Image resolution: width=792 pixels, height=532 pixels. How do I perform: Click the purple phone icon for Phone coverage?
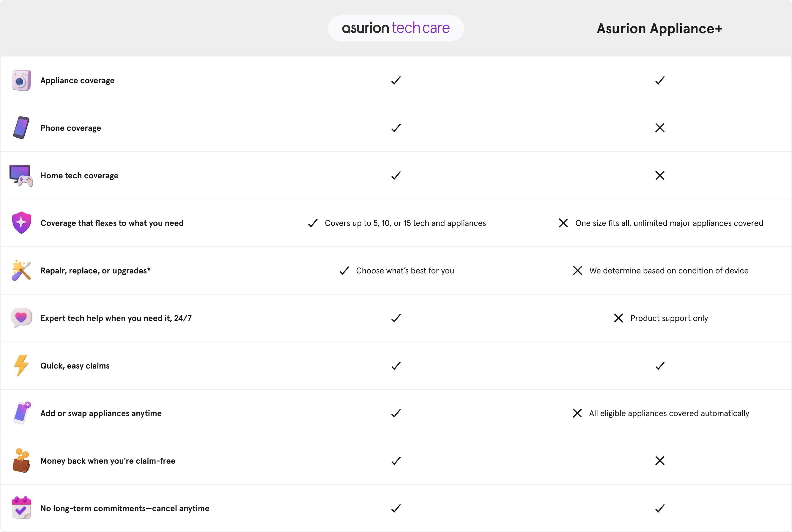click(x=21, y=128)
